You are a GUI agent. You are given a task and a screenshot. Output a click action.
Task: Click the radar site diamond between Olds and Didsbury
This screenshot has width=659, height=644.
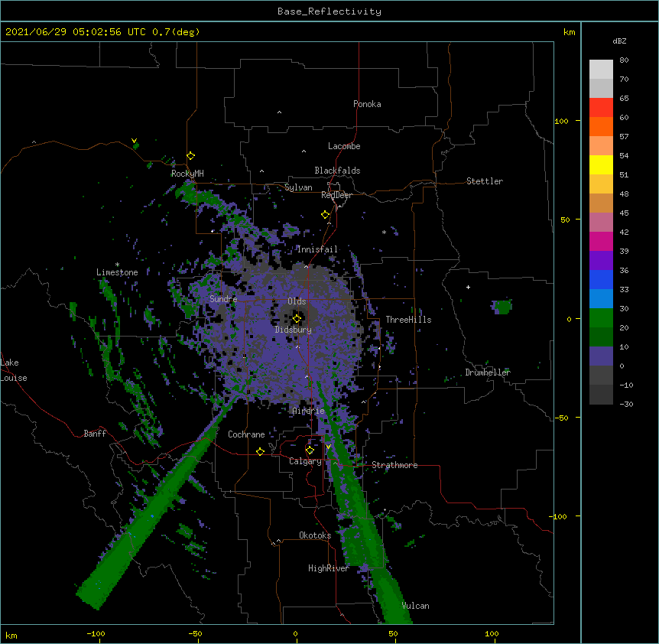coord(297,319)
